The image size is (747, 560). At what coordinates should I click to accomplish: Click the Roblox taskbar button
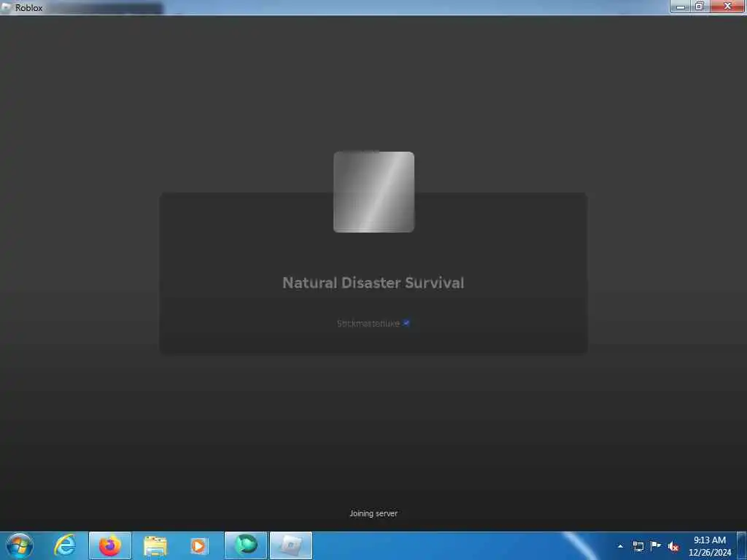tap(291, 545)
